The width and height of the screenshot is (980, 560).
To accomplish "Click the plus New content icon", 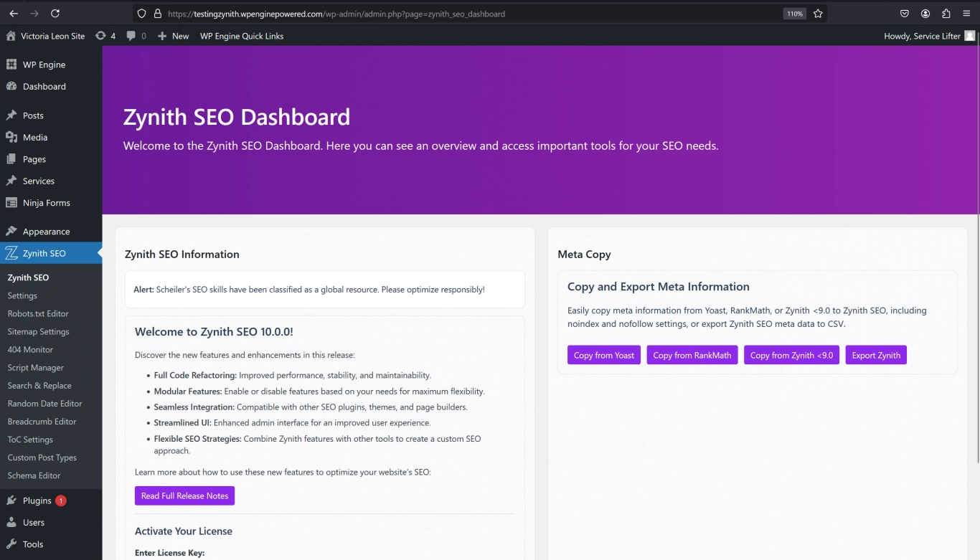I will pos(162,36).
